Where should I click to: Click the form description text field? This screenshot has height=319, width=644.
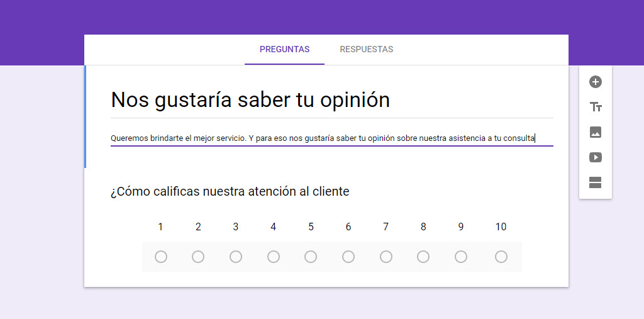coord(323,138)
